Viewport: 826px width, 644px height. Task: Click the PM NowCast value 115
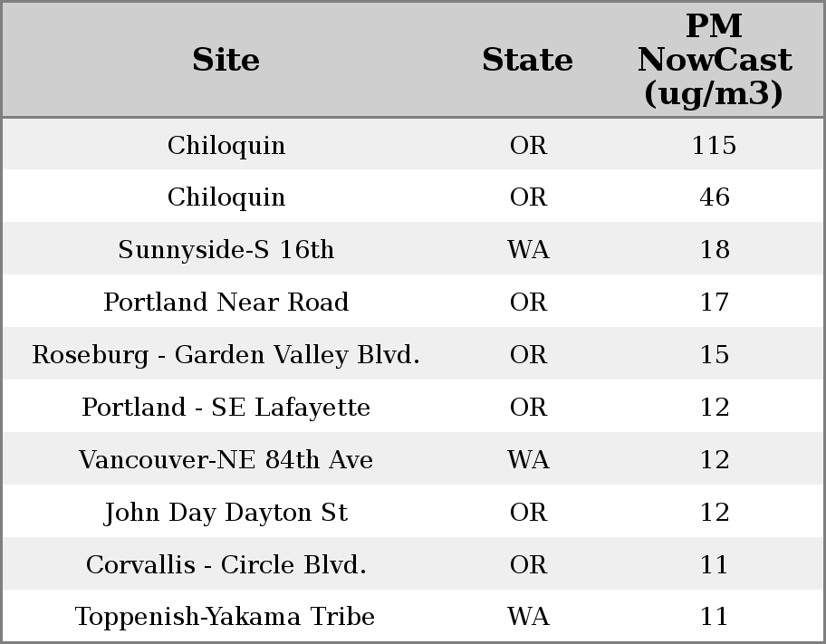tap(714, 146)
